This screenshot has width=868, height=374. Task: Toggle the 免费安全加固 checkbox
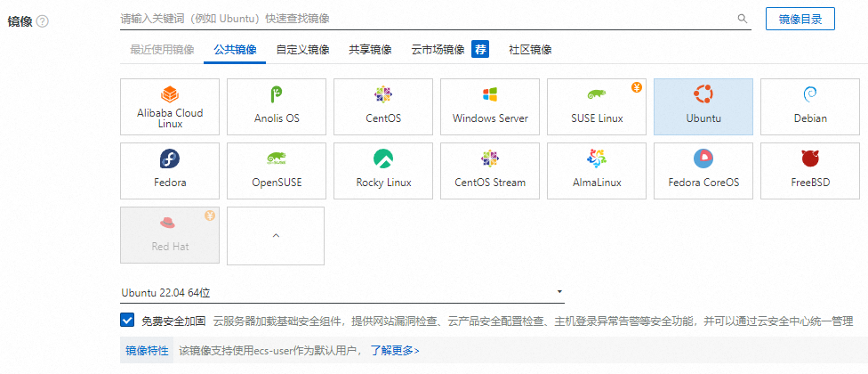click(127, 321)
